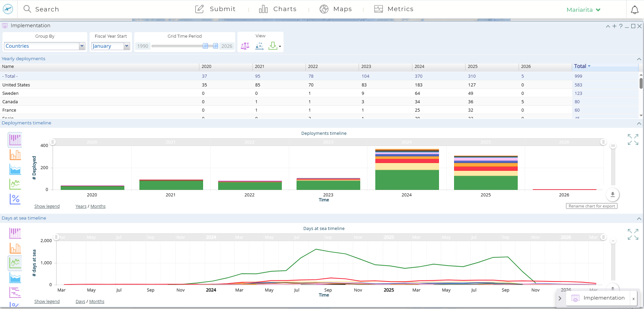
Task: Switch Deployments timeline to orange bar chart
Action: (x=15, y=155)
